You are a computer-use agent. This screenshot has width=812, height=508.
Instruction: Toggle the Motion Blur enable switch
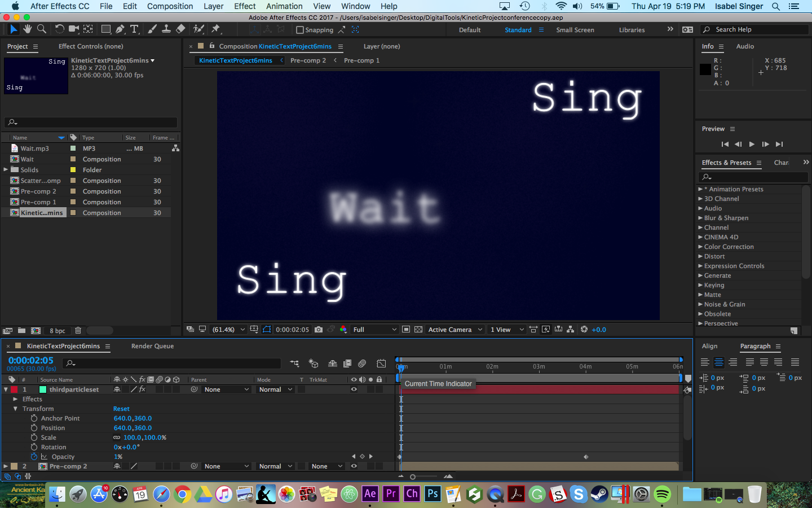coord(362,364)
